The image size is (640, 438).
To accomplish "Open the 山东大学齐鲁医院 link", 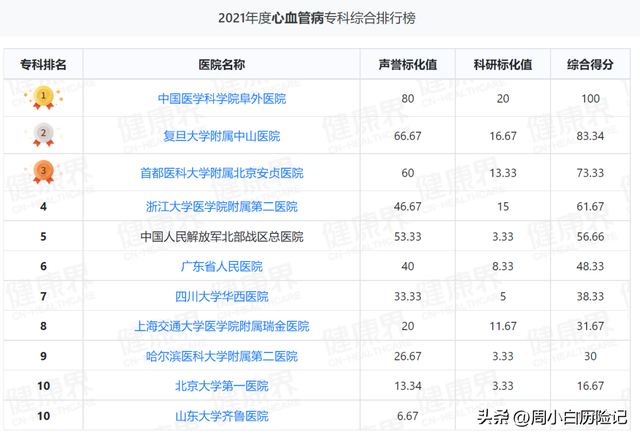I will [222, 416].
